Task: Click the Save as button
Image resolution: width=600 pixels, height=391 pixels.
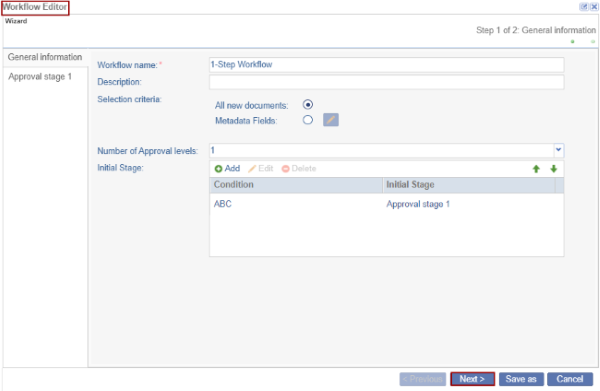Action: point(521,379)
